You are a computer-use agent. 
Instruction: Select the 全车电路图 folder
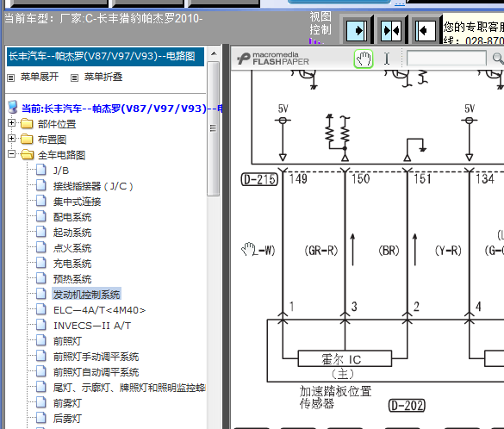62,155
